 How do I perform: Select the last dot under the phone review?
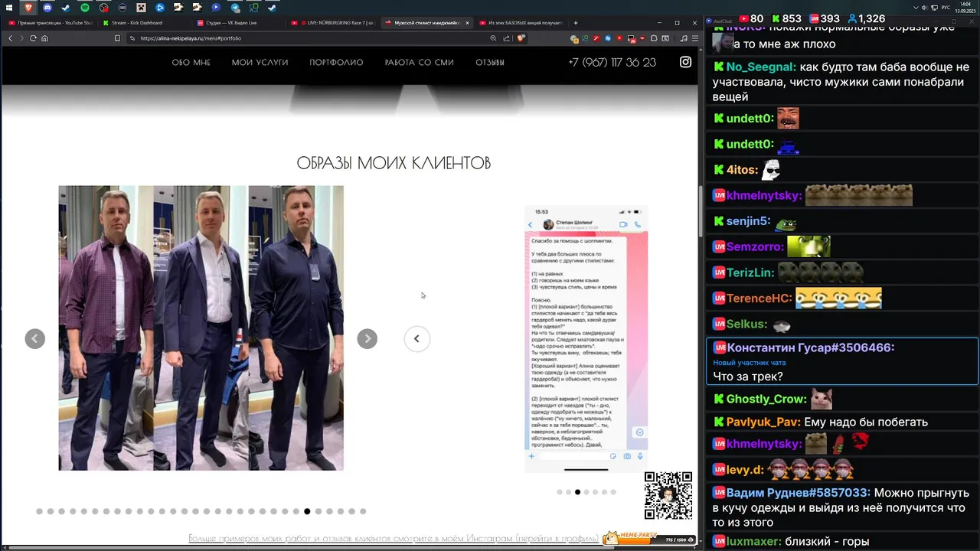pyautogui.click(x=613, y=492)
